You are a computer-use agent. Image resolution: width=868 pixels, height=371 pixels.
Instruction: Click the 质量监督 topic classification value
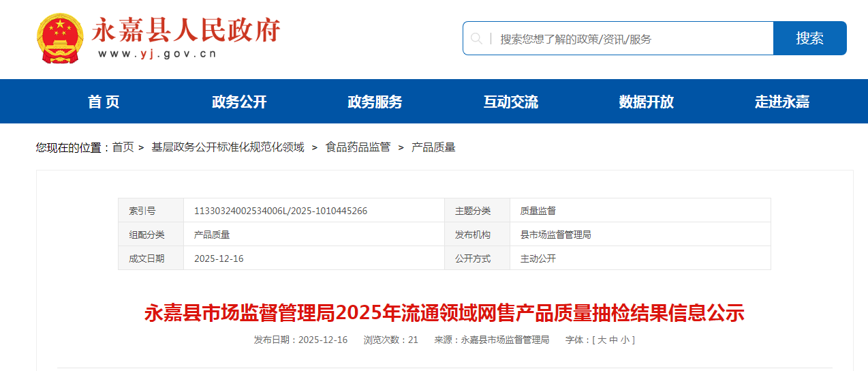(x=538, y=211)
